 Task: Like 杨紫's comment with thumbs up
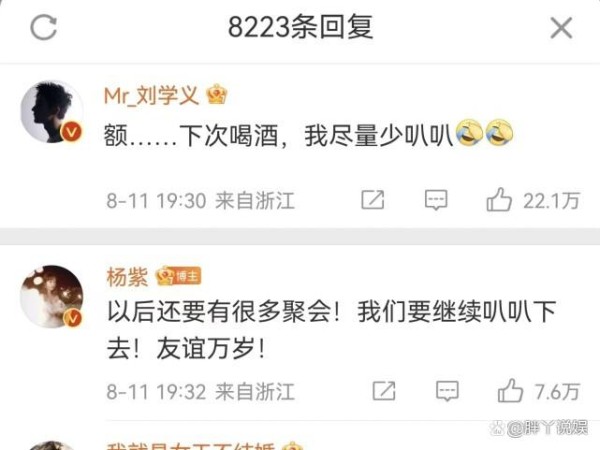click(510, 390)
